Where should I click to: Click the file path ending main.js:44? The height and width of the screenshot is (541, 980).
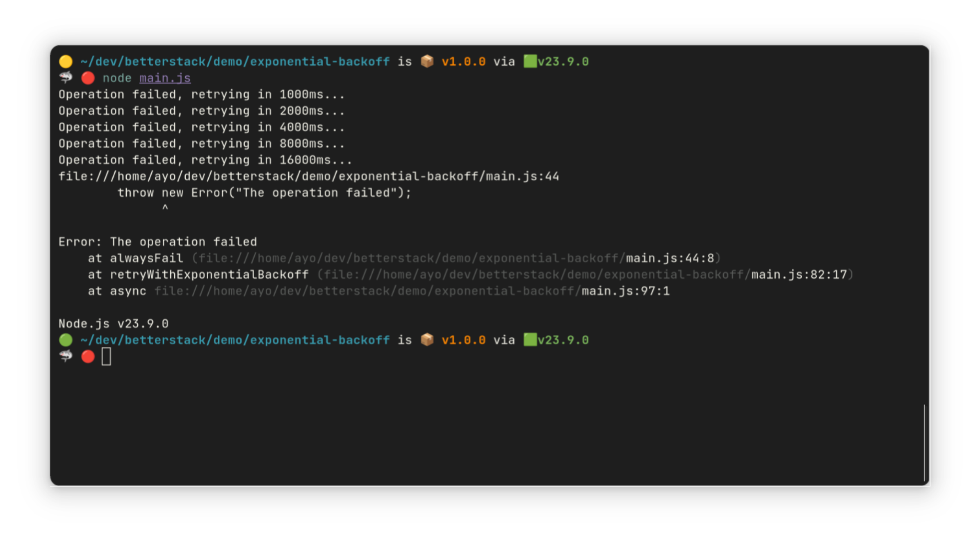click(308, 177)
